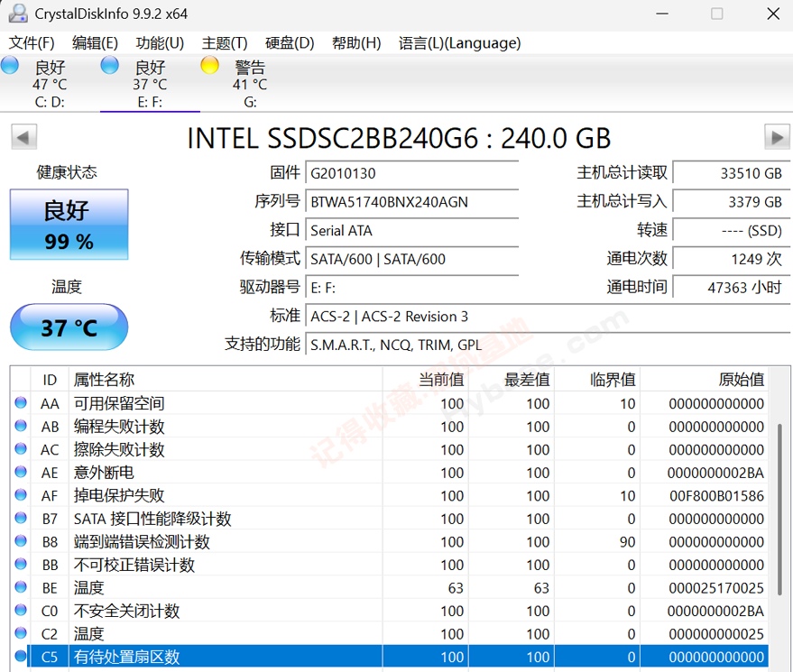Click total host writes value 3379 GB
This screenshot has width=793, height=672.
(x=732, y=202)
